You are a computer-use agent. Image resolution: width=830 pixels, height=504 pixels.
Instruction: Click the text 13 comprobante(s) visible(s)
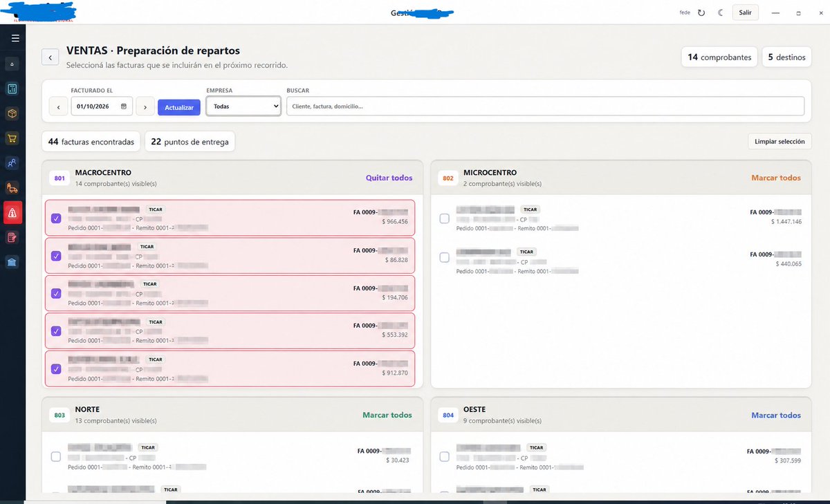(x=116, y=421)
